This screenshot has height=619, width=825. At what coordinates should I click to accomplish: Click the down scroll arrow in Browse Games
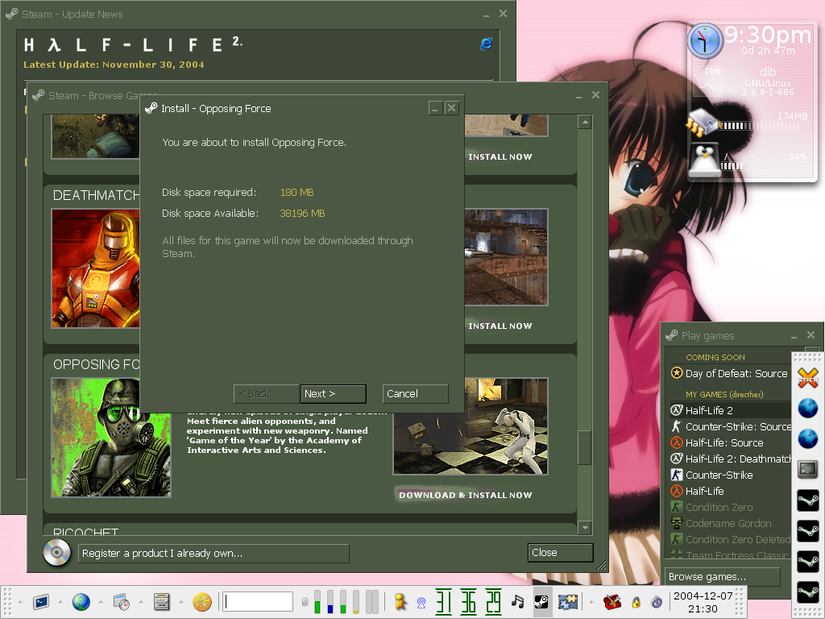(584, 527)
